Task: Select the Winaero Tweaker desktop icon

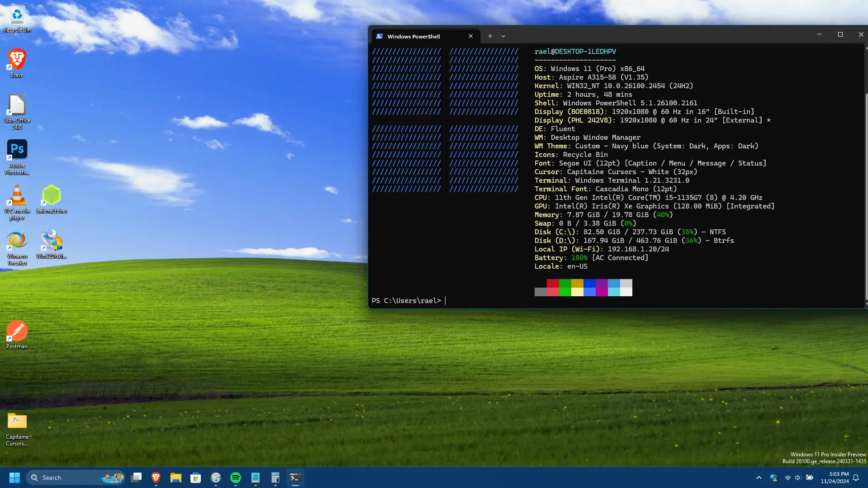Action: (x=17, y=247)
